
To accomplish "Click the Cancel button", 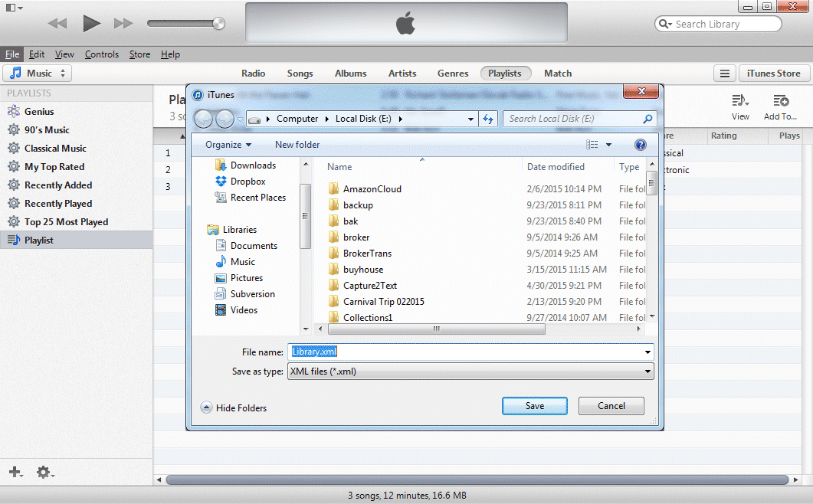I will tap(611, 406).
